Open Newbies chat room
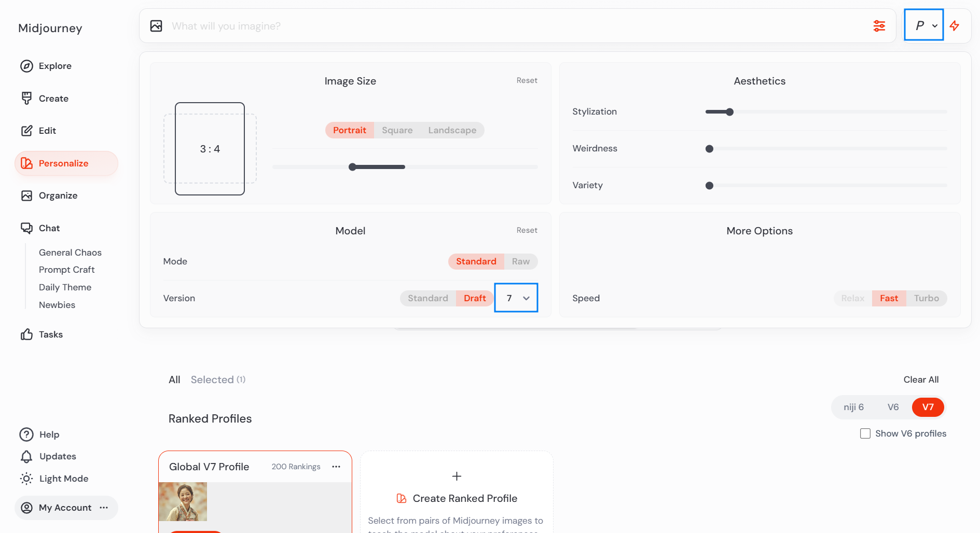Screen dimensions: 980x533 (x=57, y=305)
